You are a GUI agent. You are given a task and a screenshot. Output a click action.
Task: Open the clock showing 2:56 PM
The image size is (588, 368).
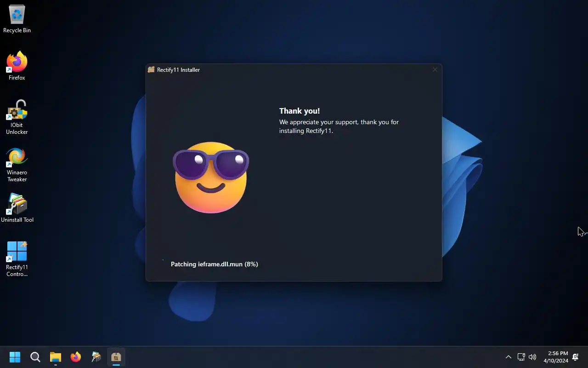(556, 357)
